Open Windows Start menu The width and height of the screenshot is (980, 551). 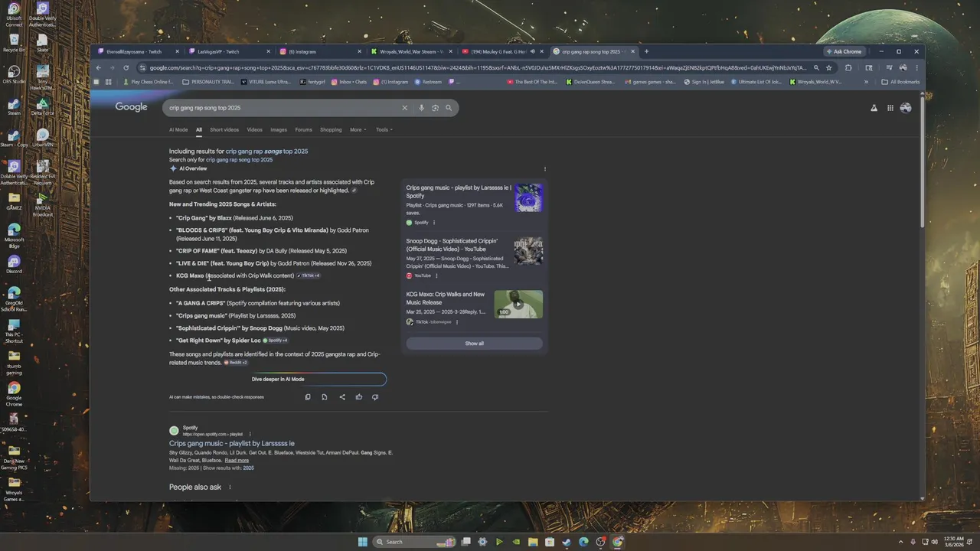pyautogui.click(x=363, y=542)
